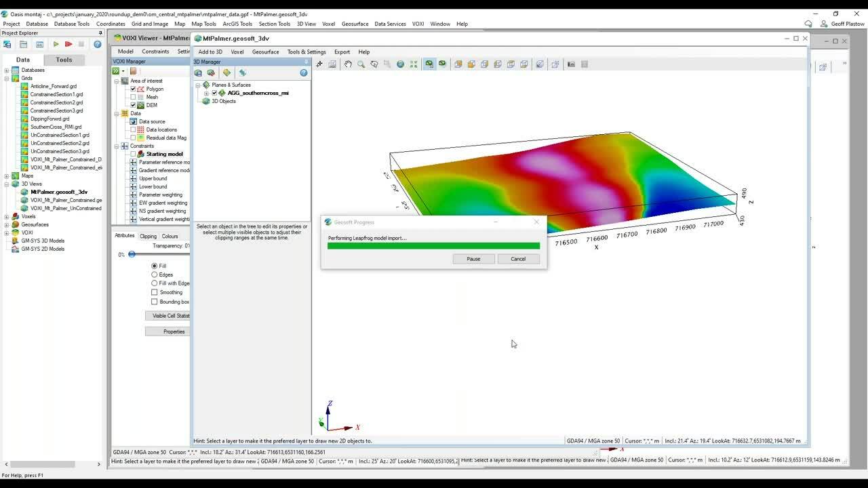
Task: Click the yellow diamond surface icon in 3D Manager toolbar
Action: click(x=226, y=73)
